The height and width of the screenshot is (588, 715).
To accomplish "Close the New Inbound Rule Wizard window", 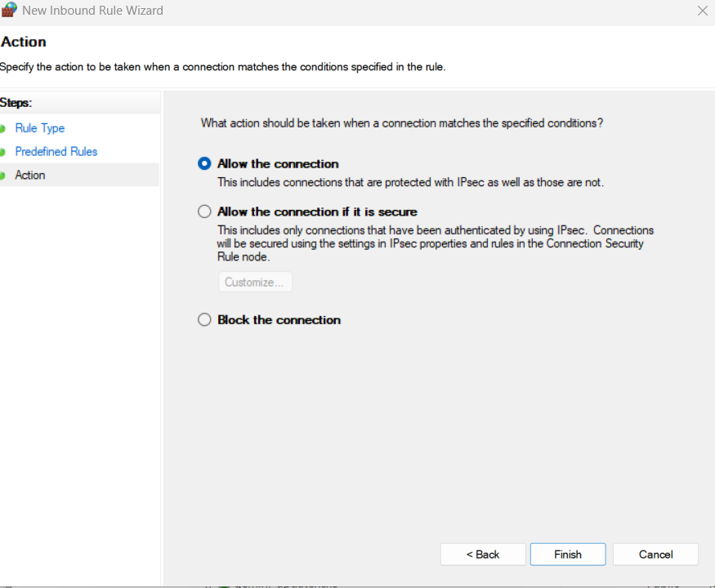I will click(x=702, y=11).
